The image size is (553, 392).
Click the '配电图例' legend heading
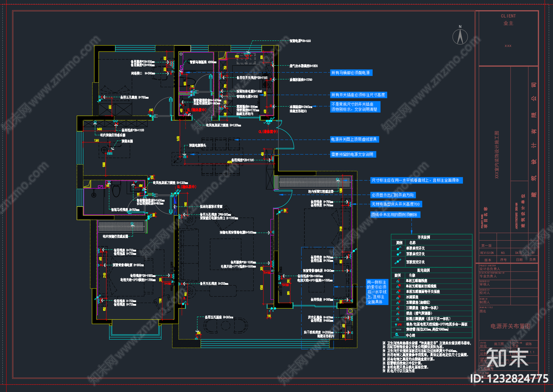(x=423, y=270)
